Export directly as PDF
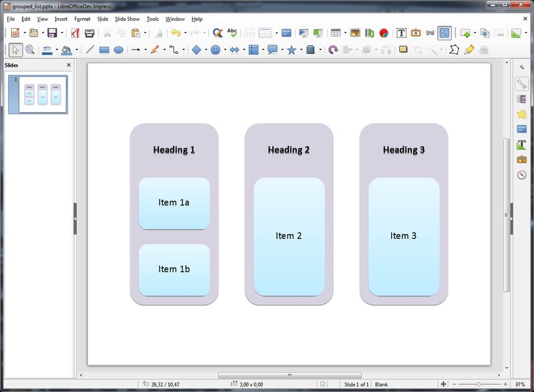This screenshot has width=534, height=392. pos(75,33)
